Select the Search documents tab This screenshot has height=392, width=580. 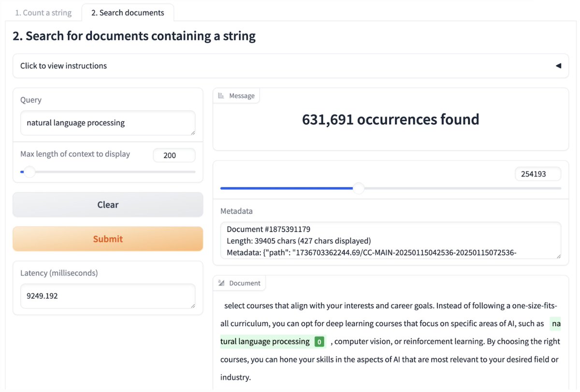[x=128, y=13]
